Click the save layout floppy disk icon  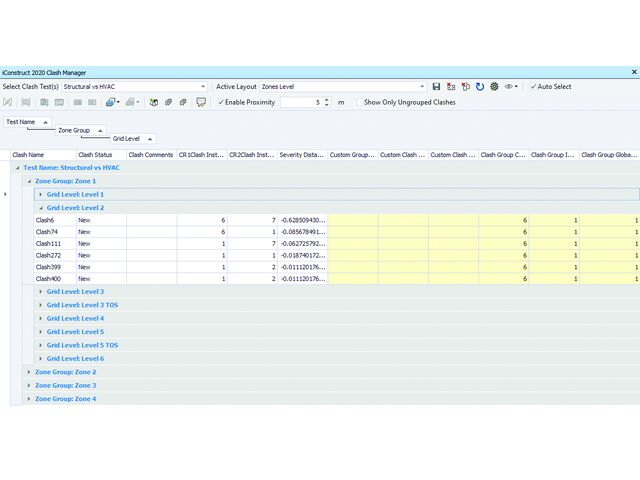pyautogui.click(x=436, y=87)
